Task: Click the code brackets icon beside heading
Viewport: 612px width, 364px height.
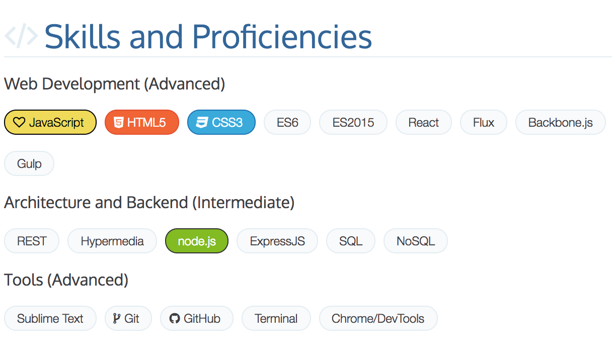Action: (21, 36)
